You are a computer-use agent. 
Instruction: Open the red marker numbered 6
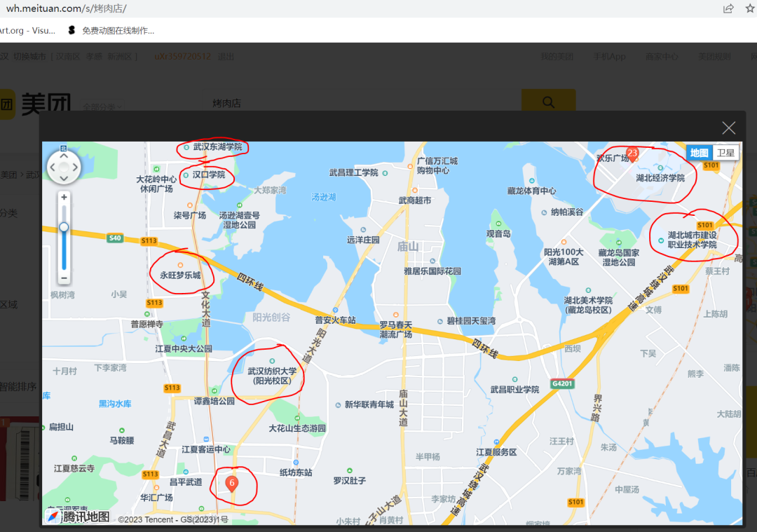232,484
